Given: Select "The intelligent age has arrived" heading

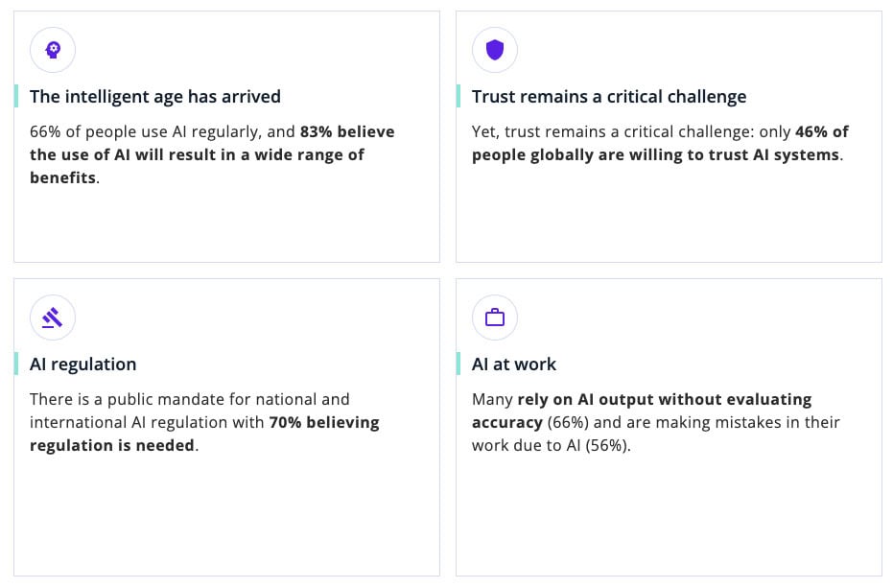Looking at the screenshot, I should click(x=155, y=96).
